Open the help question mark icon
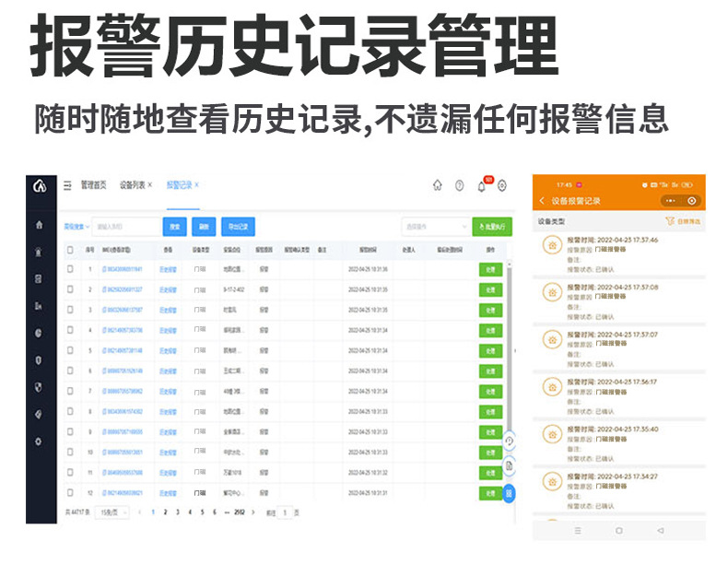 click(459, 186)
